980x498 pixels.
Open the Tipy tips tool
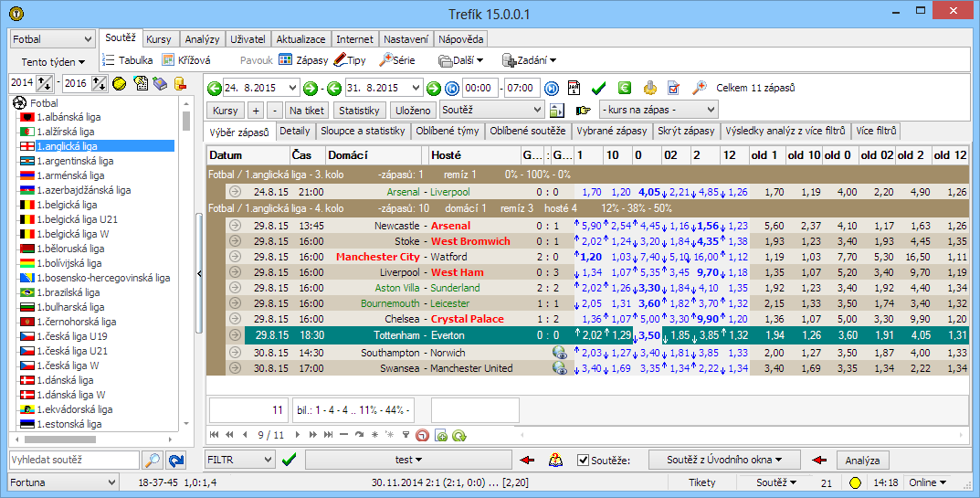click(350, 60)
